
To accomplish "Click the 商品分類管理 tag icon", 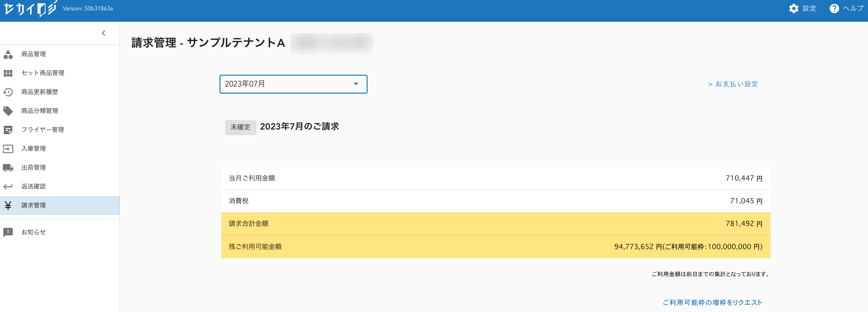I will (8, 111).
